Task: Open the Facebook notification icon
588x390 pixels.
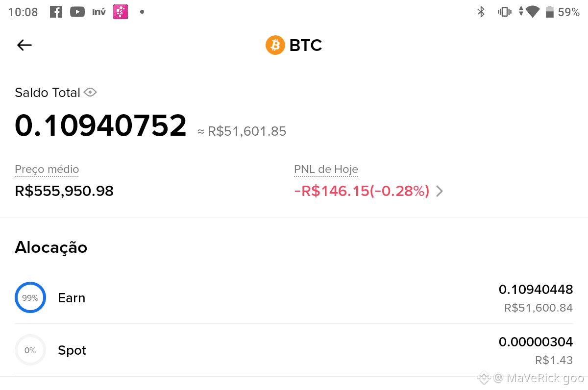Action: (55, 12)
